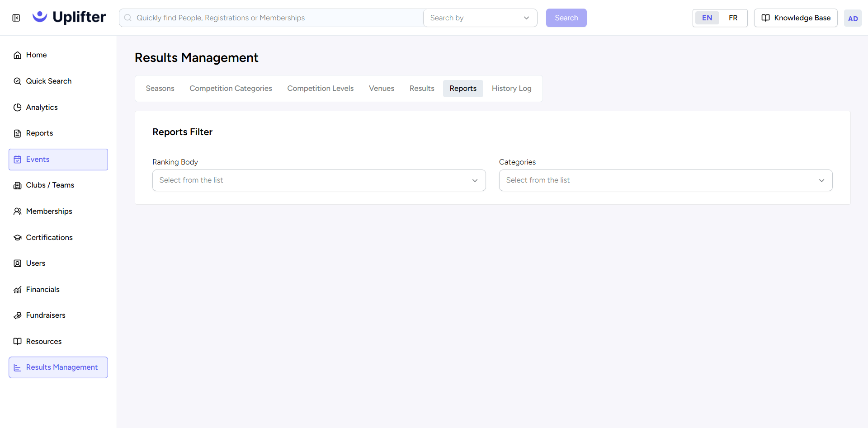This screenshot has width=868, height=428.
Task: Click the Uplifter logo
Action: (69, 17)
